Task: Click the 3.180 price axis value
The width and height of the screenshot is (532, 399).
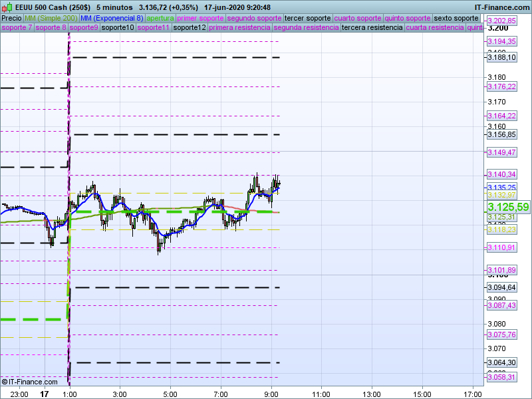Action: [x=496, y=77]
